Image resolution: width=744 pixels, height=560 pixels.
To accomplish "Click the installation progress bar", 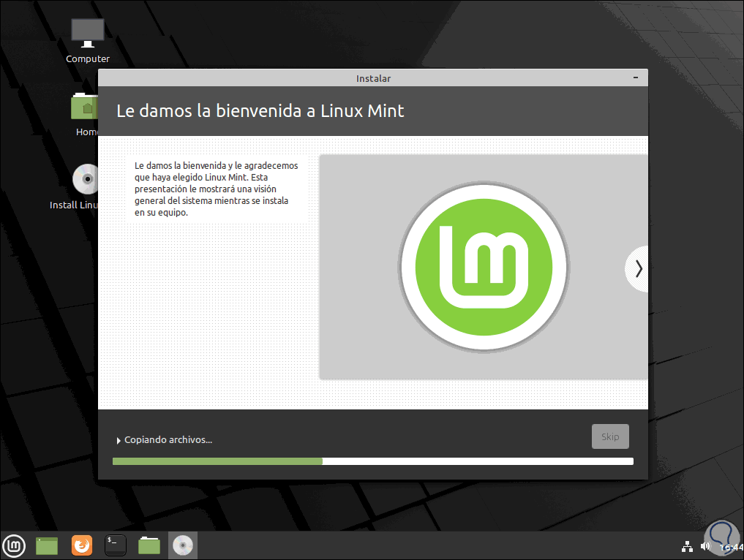I will point(373,461).
